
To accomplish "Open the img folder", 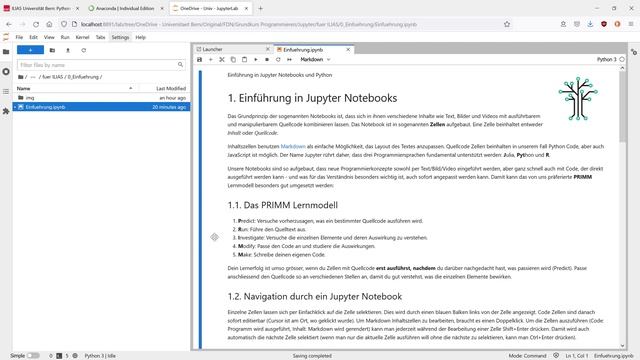I will point(101,98).
